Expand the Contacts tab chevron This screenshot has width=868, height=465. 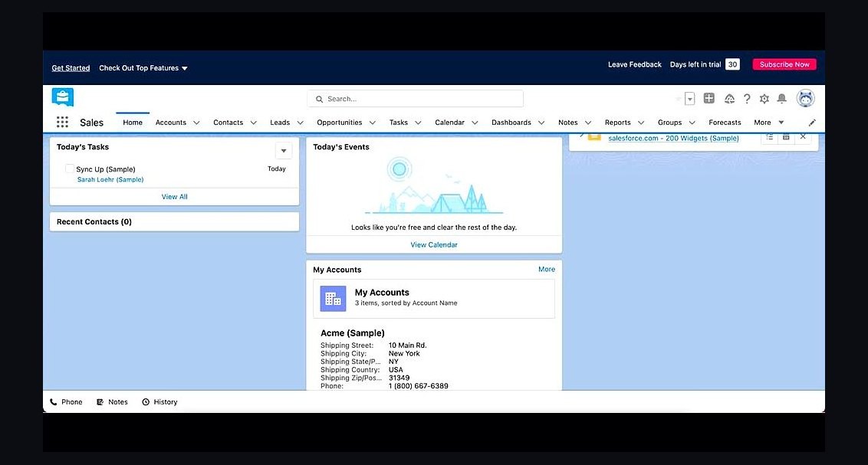pyautogui.click(x=253, y=123)
